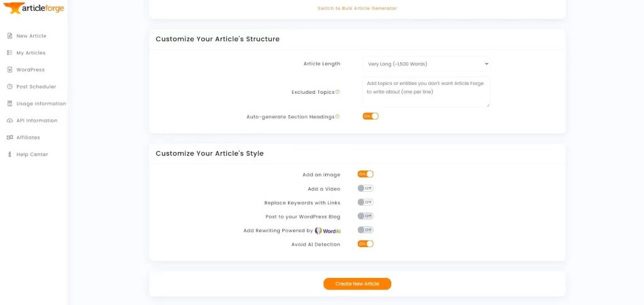
Task: Enable Add Rewriting Powered by WordAI
Action: (x=365, y=230)
